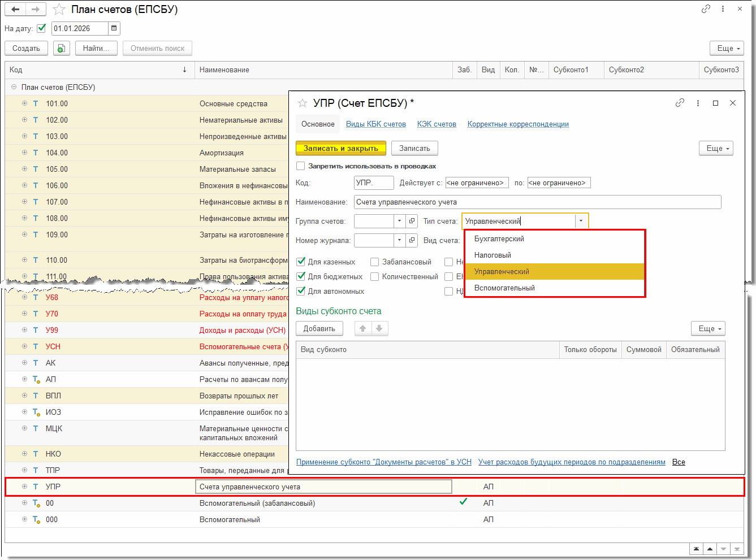Image resolution: width=756 pixels, height=560 pixels.
Task: Click the create-by-copy icon next to Создать
Action: [61, 49]
